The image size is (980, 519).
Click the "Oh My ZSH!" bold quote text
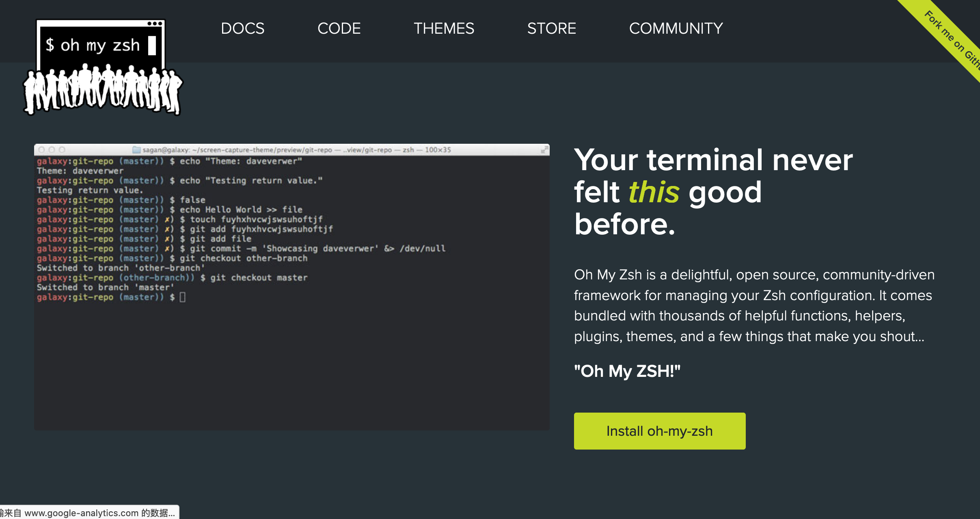(x=627, y=371)
